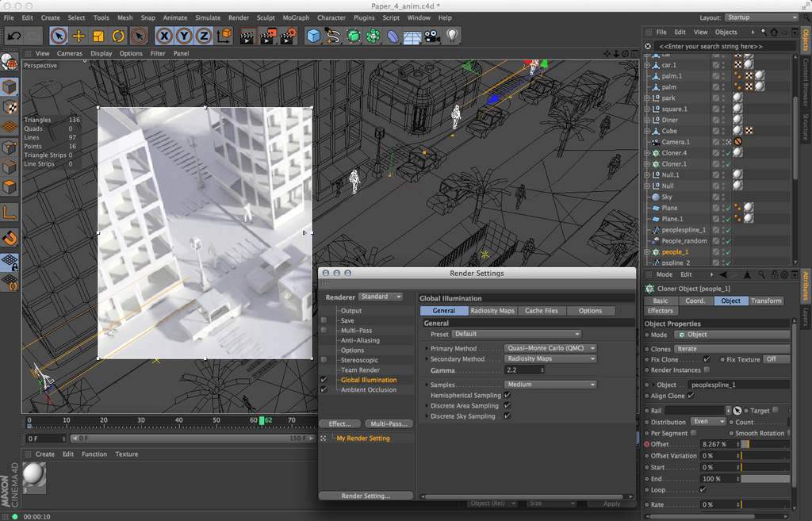Add a Cube primitive object
The height and width of the screenshot is (521, 812).
click(x=313, y=36)
